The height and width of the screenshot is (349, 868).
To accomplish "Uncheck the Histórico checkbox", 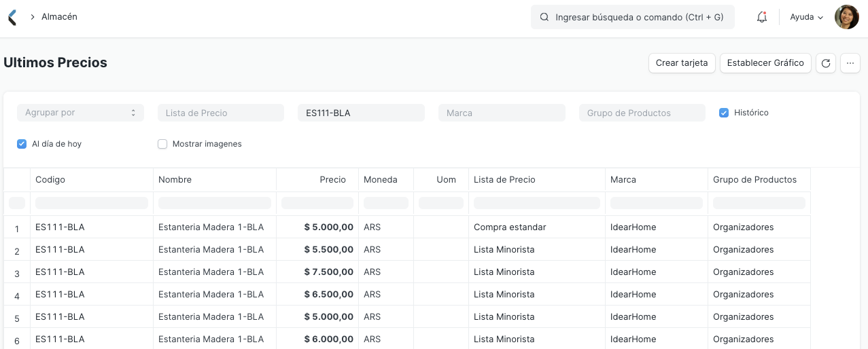I will 724,113.
